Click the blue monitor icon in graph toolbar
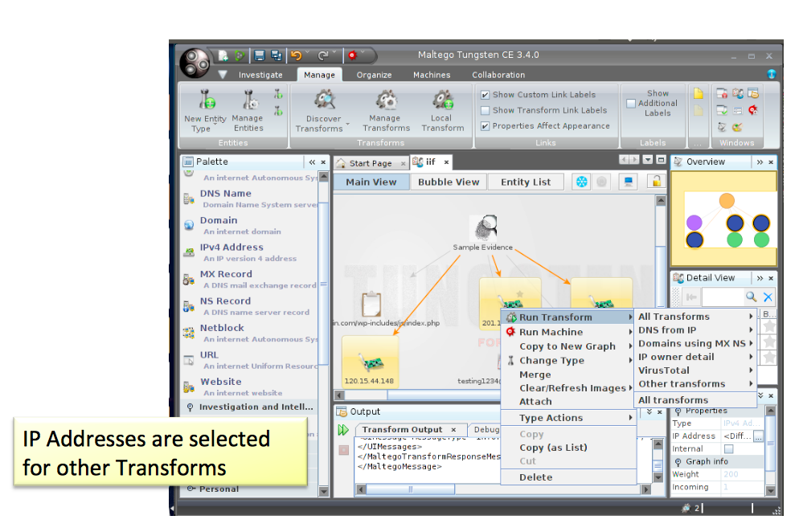 (x=628, y=182)
